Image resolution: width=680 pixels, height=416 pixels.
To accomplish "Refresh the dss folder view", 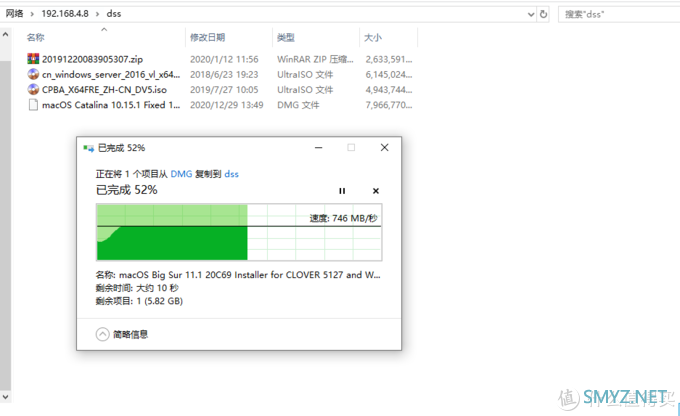I will click(543, 14).
